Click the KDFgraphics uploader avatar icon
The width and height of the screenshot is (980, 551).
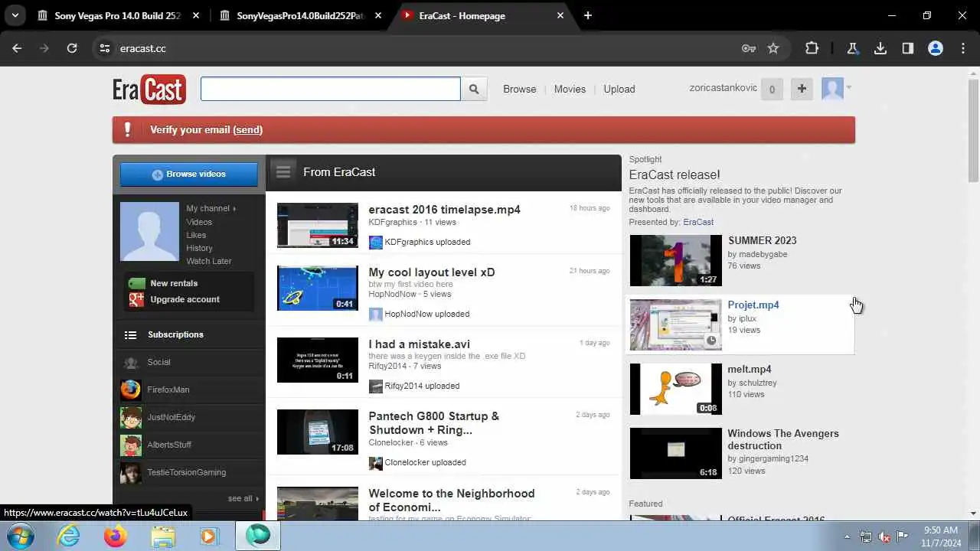click(376, 242)
